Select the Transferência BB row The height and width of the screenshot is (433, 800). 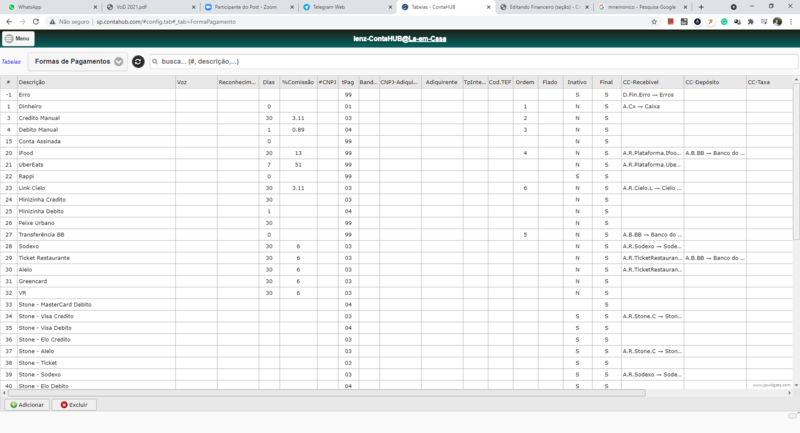(398, 235)
